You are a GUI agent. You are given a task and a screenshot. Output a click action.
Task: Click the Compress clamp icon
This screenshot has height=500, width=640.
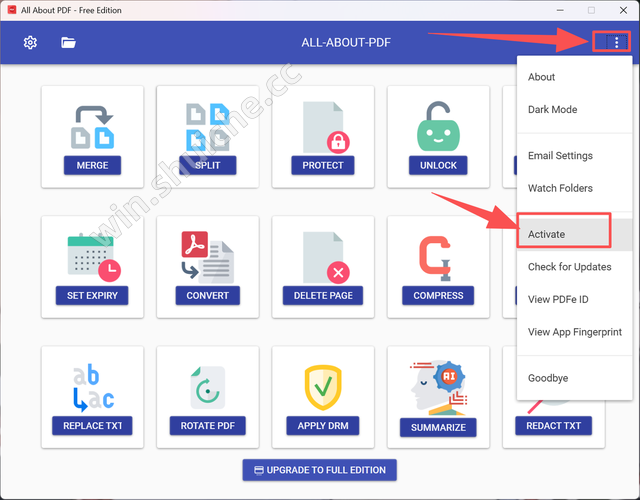pos(438,256)
